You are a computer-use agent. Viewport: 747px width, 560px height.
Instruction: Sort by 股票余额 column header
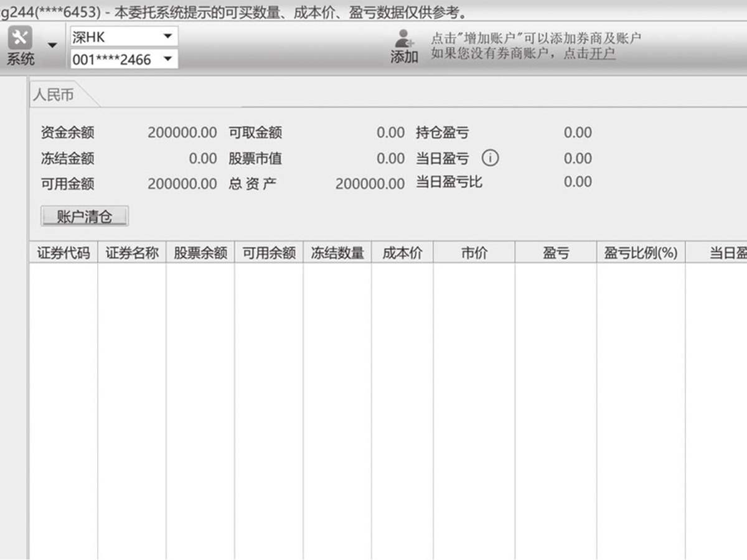200,253
